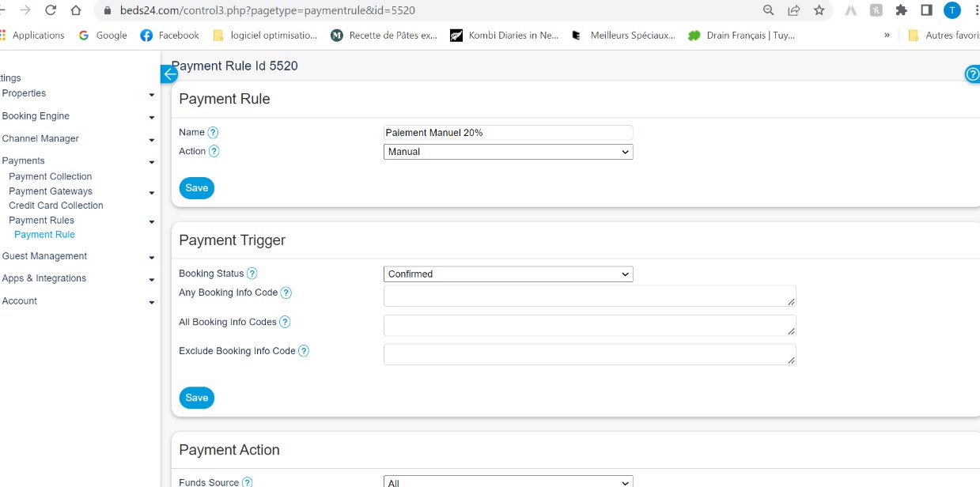Open Payment Collection in sidebar

[50, 176]
